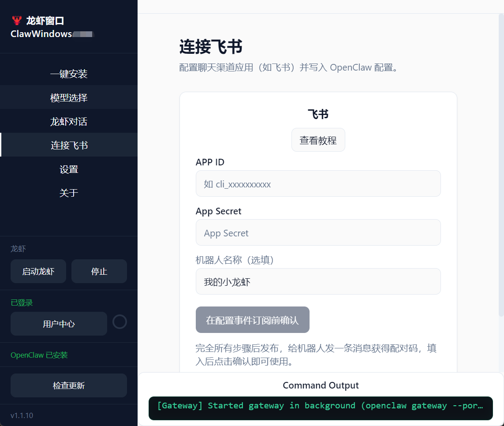Open the 一键安装 page

pyautogui.click(x=69, y=74)
